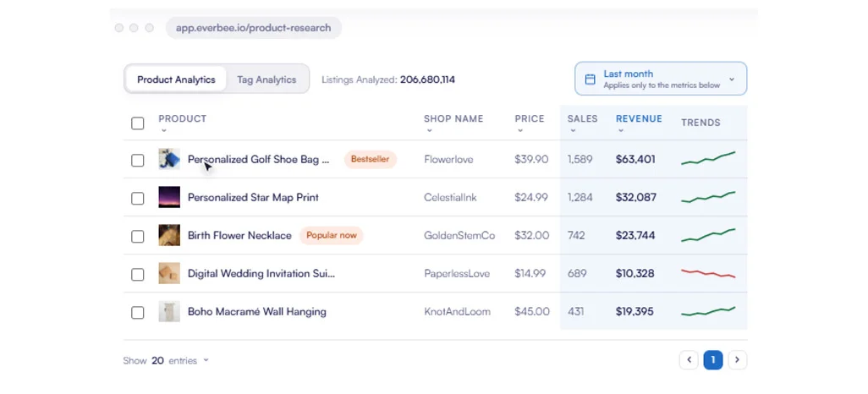Click the Bestseller badge
This screenshot has height=394, width=868.
click(x=371, y=159)
